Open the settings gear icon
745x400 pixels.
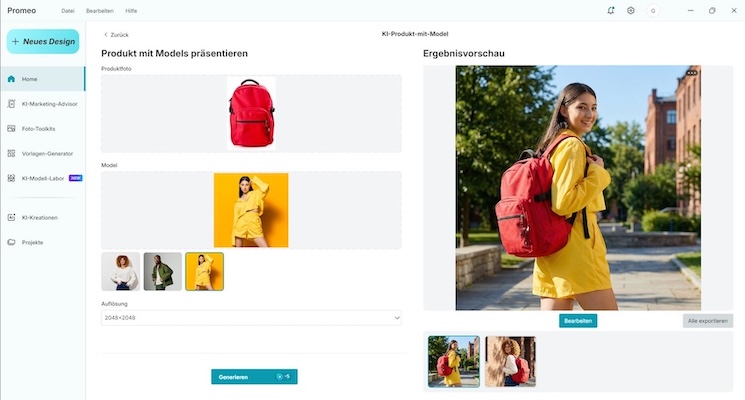coord(630,10)
